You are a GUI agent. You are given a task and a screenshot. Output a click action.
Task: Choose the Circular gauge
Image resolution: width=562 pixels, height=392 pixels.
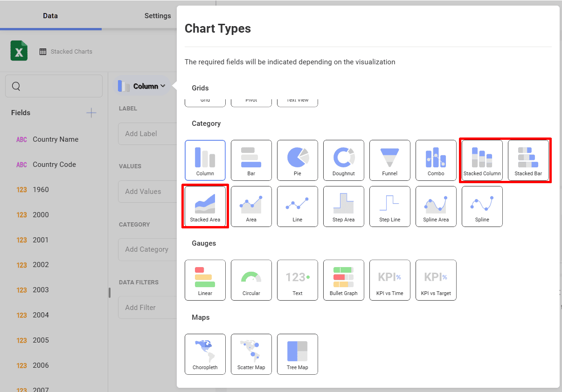coord(251,280)
